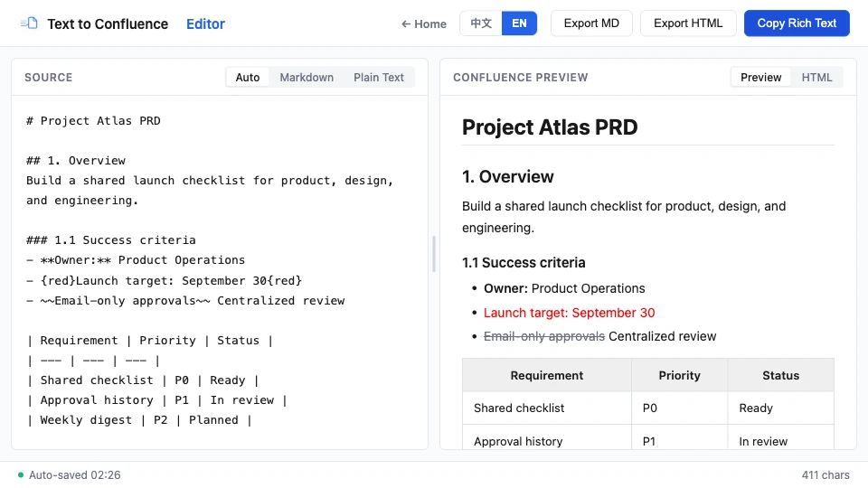Click preview heading '1. Overview'

click(x=507, y=176)
